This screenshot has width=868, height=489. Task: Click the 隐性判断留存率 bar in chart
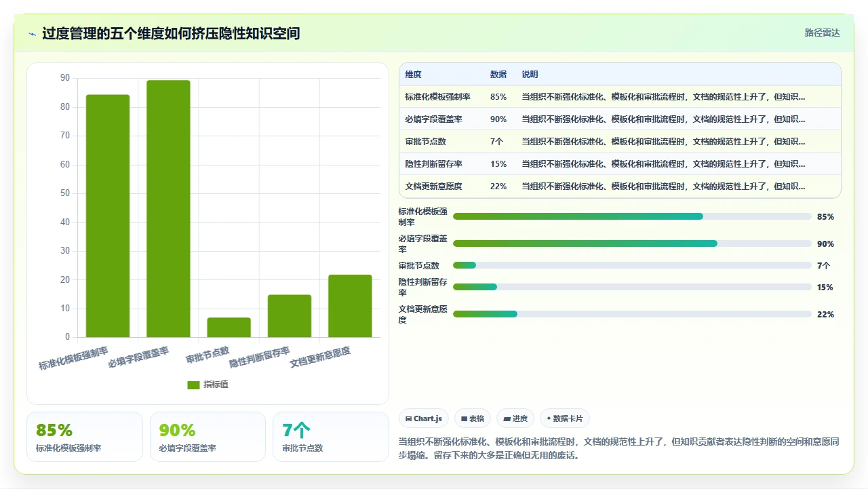[x=290, y=316]
